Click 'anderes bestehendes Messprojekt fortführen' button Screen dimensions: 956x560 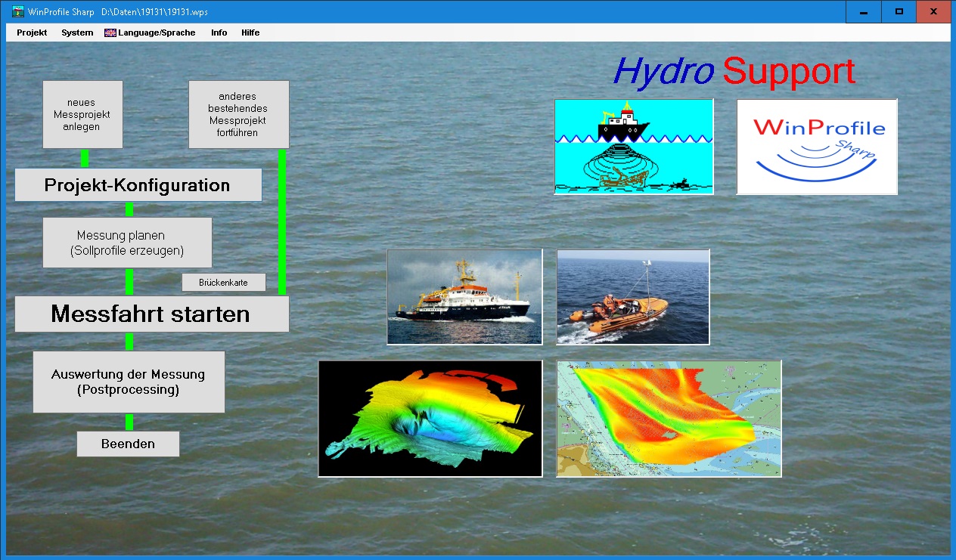[x=238, y=115]
